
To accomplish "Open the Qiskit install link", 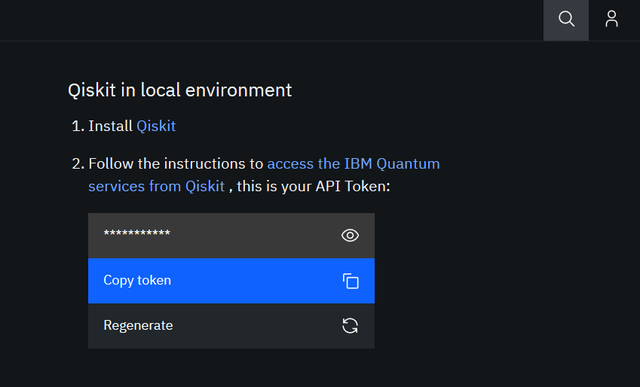I will coord(156,126).
